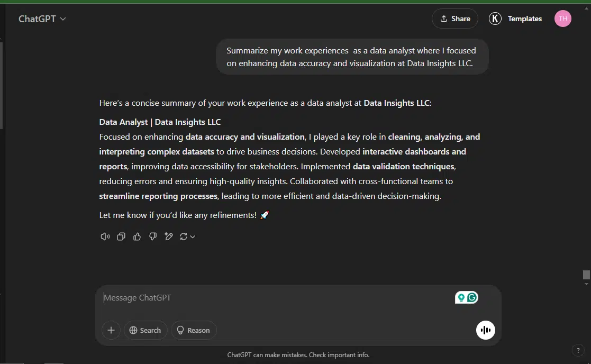Open the TH profile avatar menu

pyautogui.click(x=563, y=19)
